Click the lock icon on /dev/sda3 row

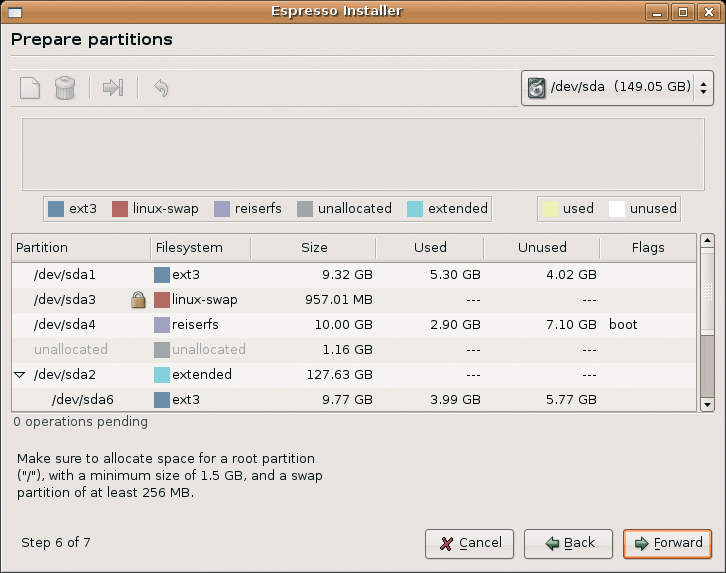[x=138, y=299]
